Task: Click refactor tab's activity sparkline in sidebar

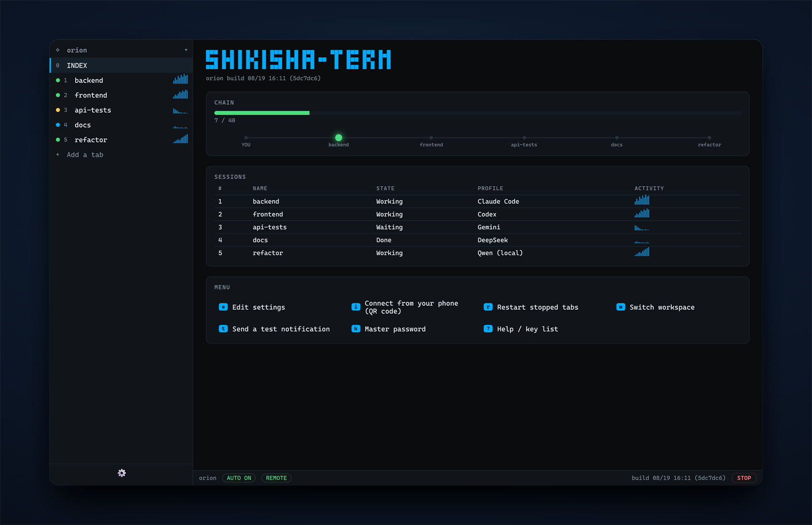Action: coord(181,139)
